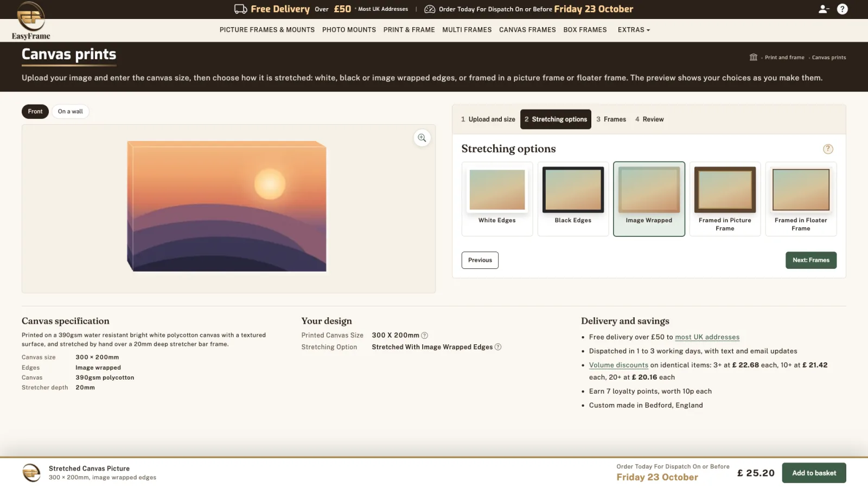Add item to basket
Screen dimensions: 868x488
[814, 473]
